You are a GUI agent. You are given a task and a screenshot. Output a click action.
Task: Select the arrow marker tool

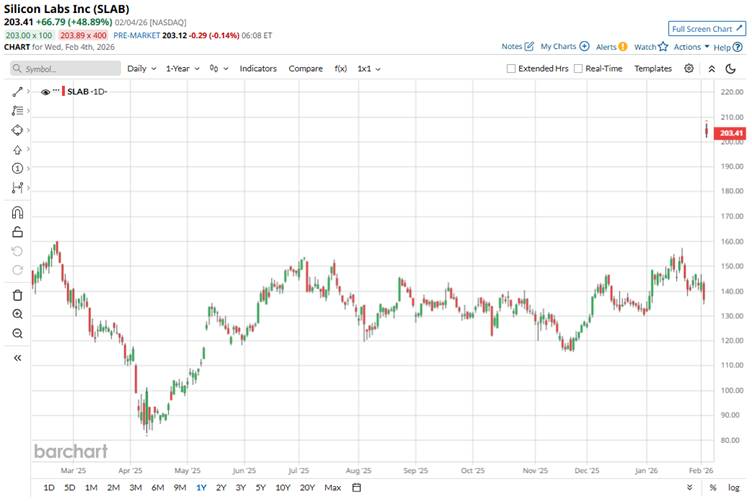coord(17,150)
